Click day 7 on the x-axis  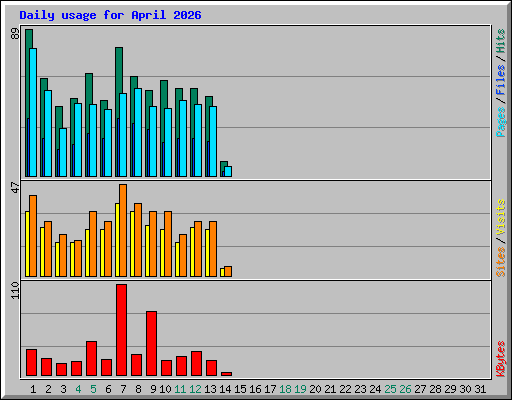tap(123, 389)
